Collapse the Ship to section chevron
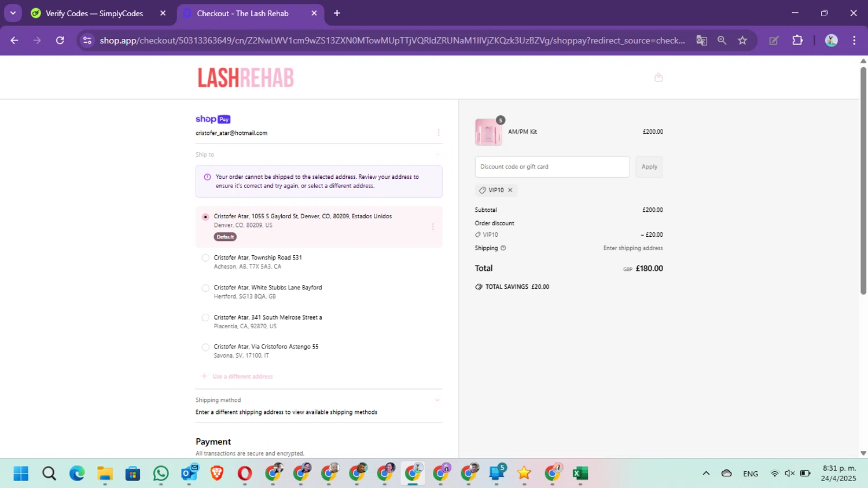 point(437,155)
